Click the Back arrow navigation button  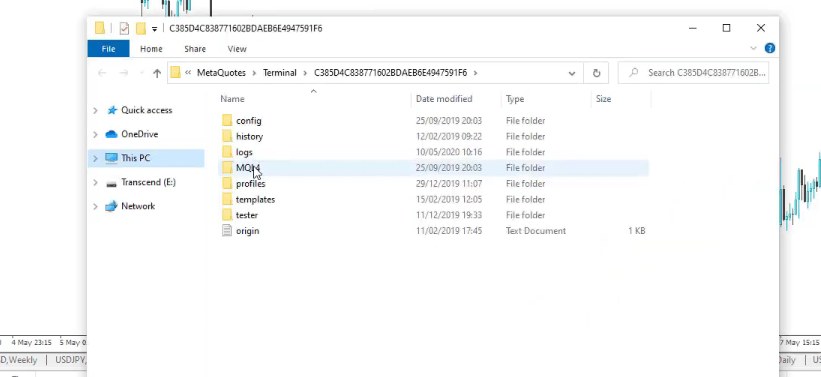coord(102,73)
